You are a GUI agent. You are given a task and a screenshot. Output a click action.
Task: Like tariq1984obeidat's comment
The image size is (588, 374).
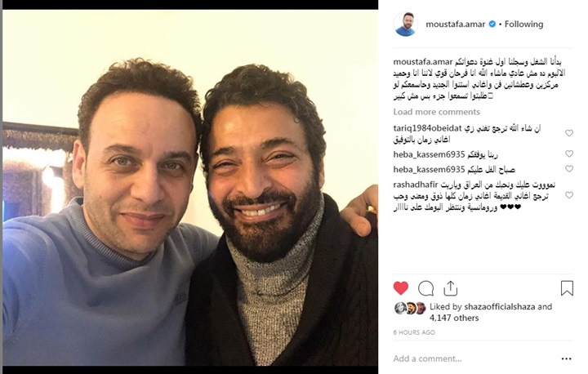coord(569,133)
